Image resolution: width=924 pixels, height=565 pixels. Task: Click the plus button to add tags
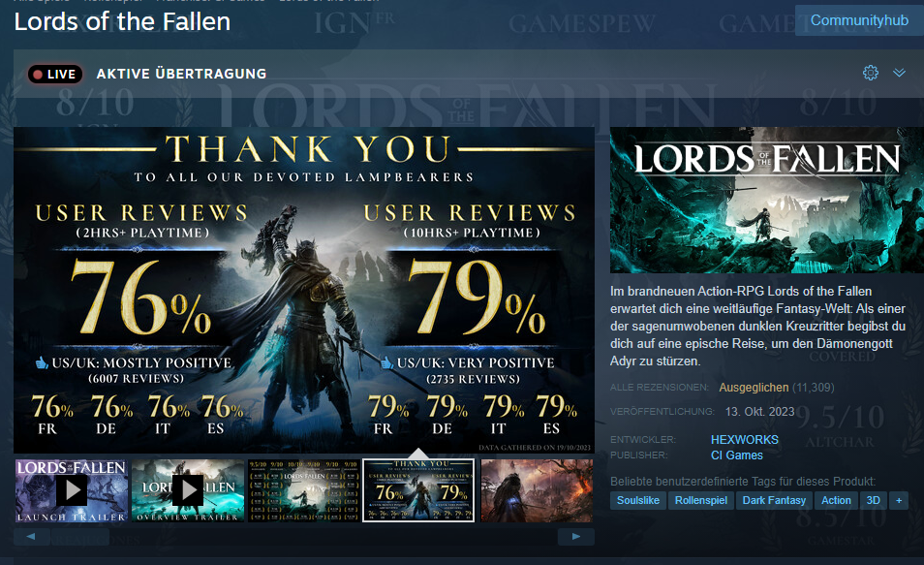click(899, 500)
